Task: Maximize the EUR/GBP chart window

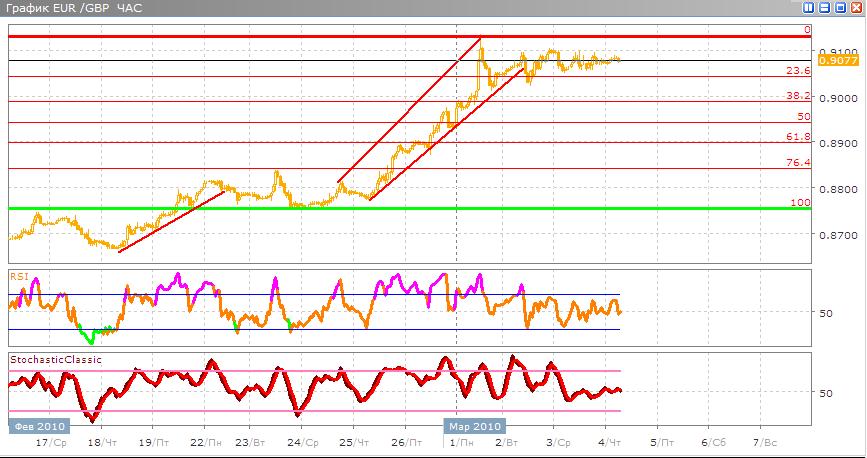Action: [840, 8]
